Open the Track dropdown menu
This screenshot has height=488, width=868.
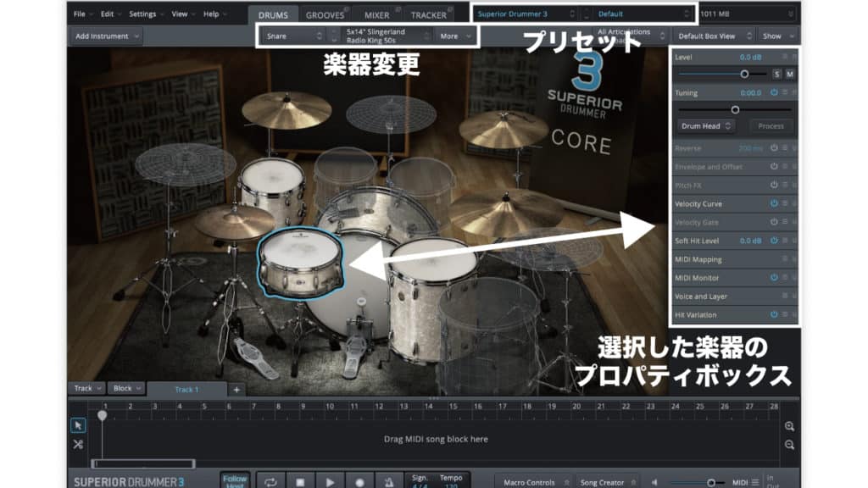(x=87, y=388)
